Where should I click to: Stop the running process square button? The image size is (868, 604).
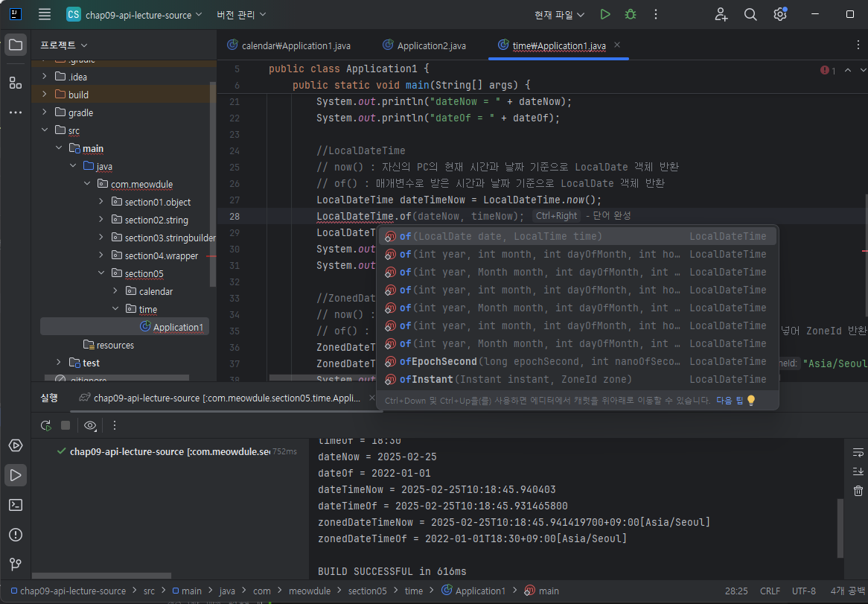point(66,425)
